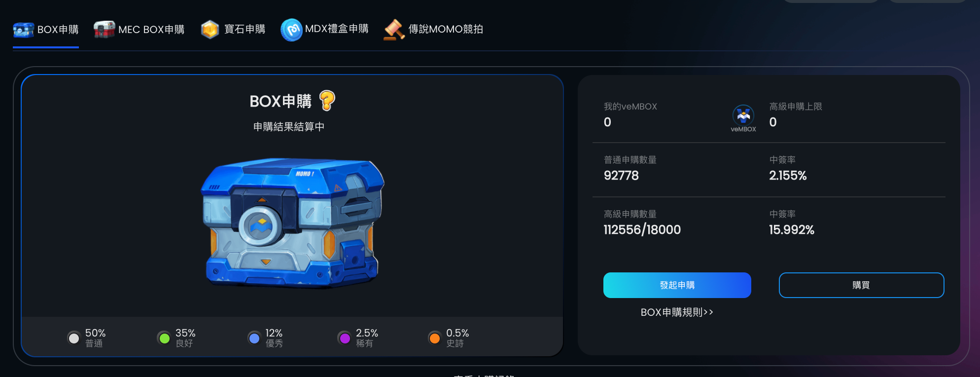Click the blue MDX coin icon
980x377 pixels.
(291, 30)
